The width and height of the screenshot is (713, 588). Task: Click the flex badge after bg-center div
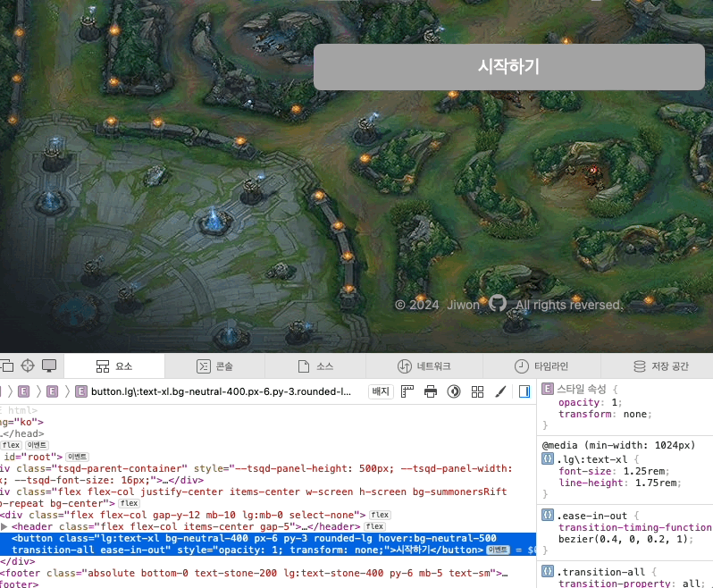[130, 503]
